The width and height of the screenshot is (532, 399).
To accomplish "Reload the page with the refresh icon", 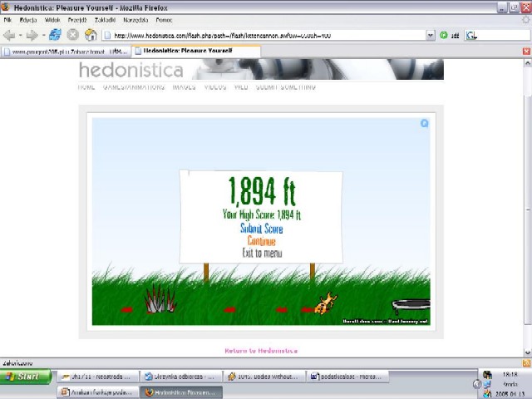I will [55, 35].
